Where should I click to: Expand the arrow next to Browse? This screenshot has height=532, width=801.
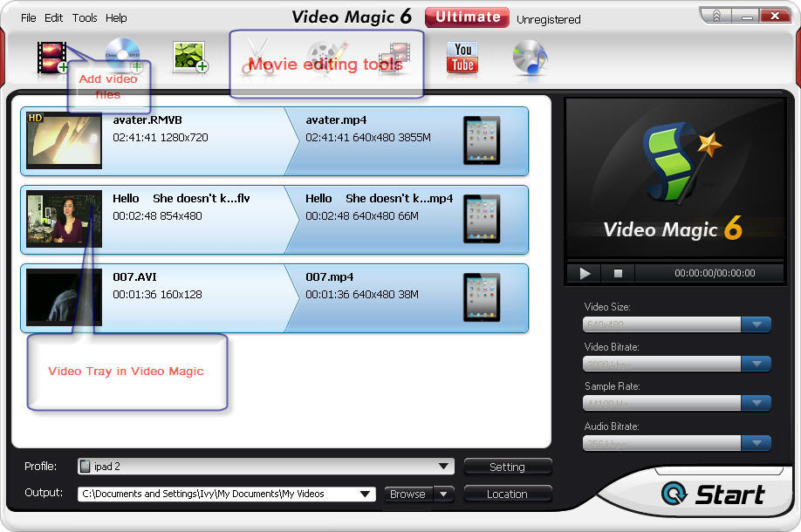tap(443, 494)
